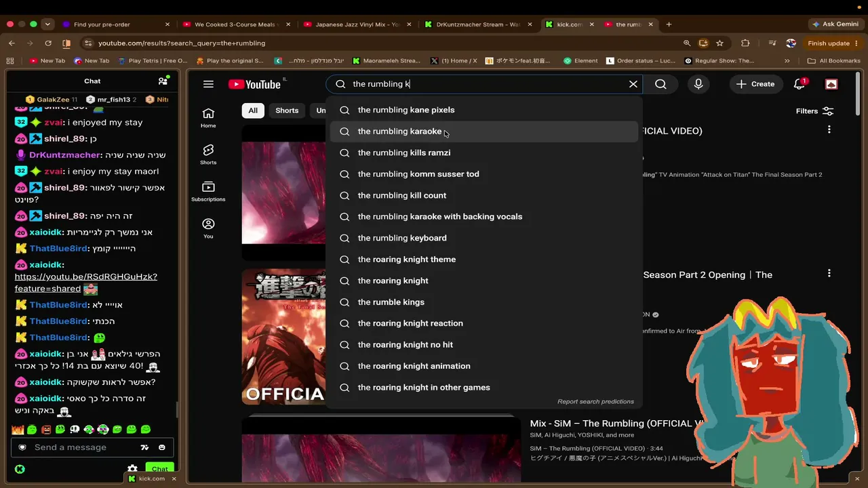
Task: Select suggestion 'the rumbling keyboard'
Action: click(x=484, y=238)
